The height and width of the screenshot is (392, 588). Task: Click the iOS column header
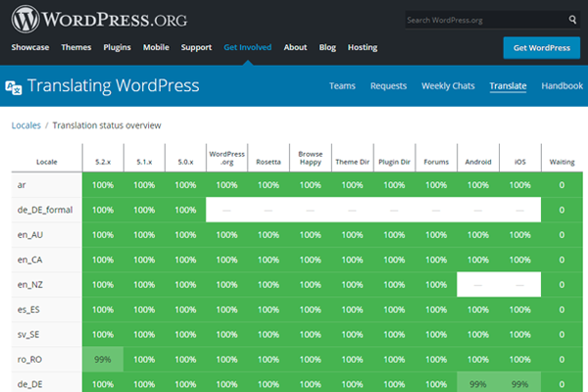click(520, 162)
